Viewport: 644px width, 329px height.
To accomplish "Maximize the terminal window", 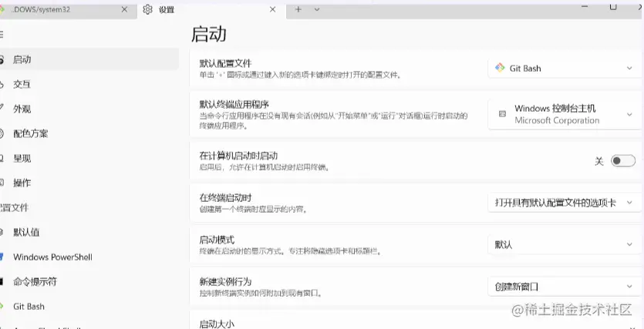I will pos(613,7).
